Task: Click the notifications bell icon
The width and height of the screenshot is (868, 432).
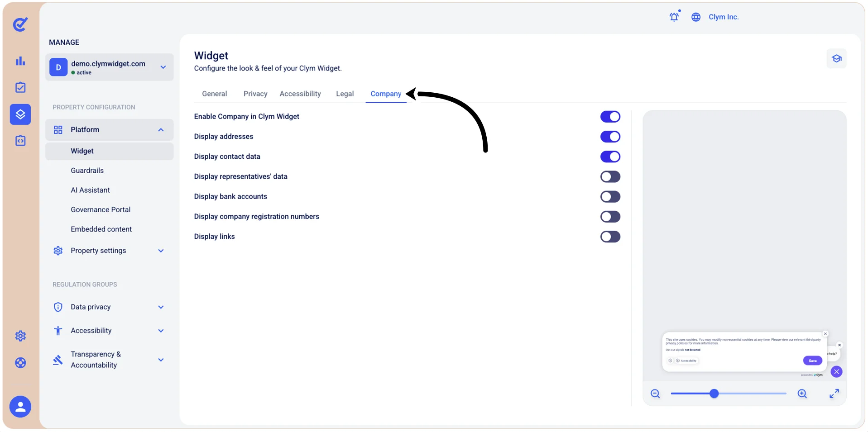Action: (674, 17)
